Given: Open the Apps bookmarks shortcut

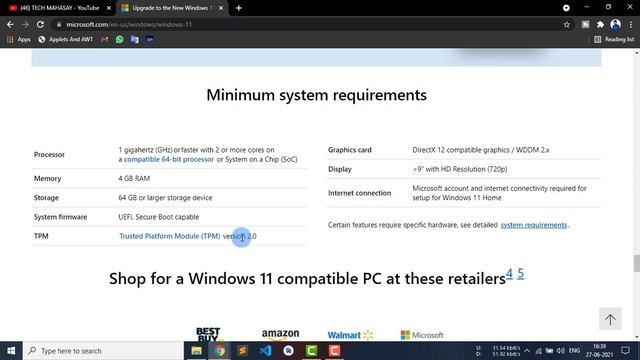Looking at the screenshot, I should [19, 39].
